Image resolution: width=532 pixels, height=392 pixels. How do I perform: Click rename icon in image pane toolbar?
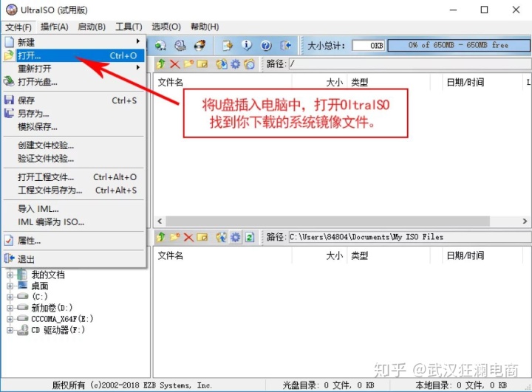202,63
